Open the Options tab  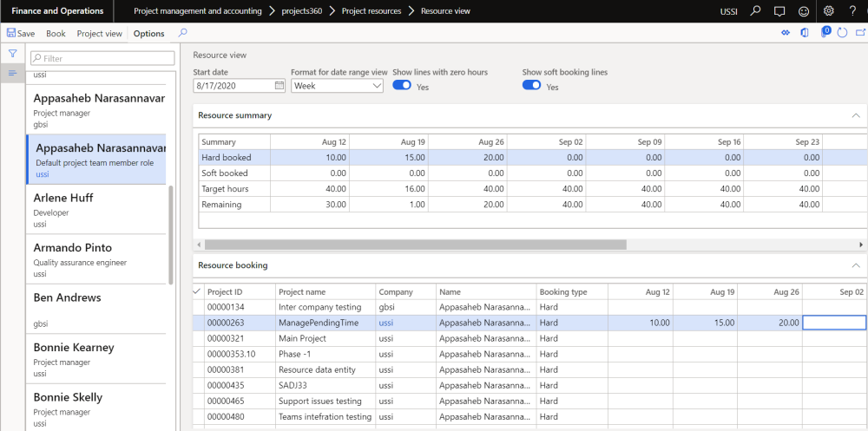(x=148, y=33)
